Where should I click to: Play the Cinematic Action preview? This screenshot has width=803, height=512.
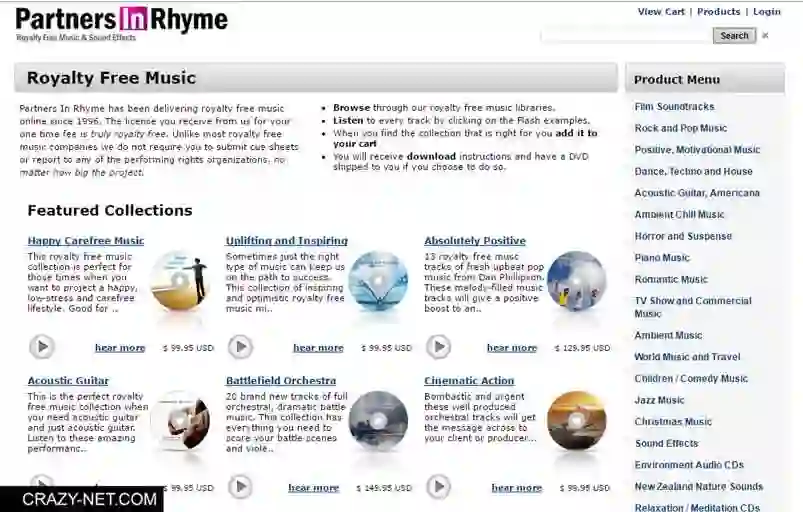439,486
